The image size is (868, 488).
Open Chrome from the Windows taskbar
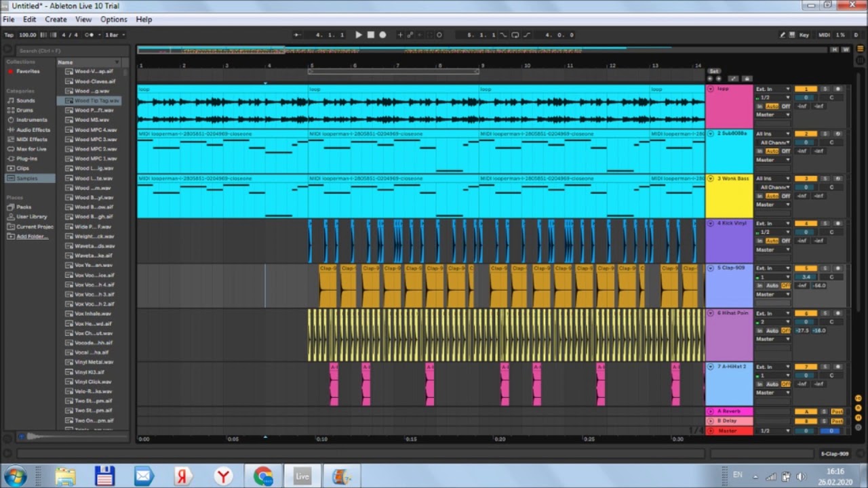pos(263,476)
